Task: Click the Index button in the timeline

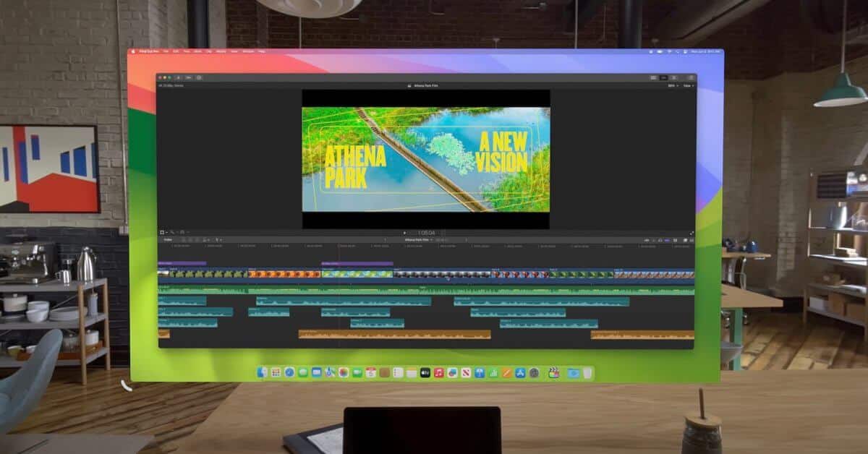Action: point(168,239)
